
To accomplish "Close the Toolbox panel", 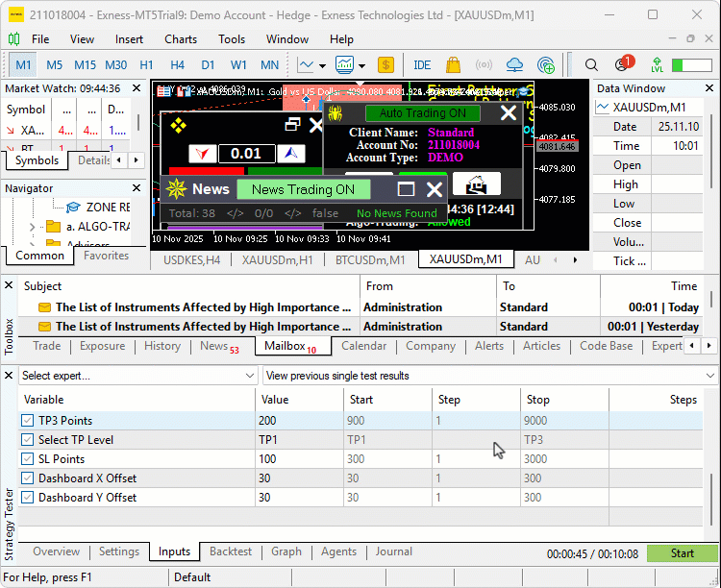I will click(x=9, y=285).
